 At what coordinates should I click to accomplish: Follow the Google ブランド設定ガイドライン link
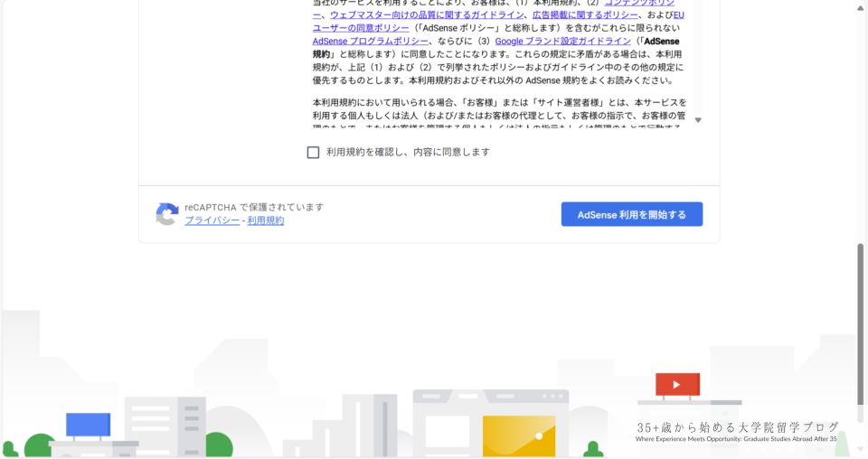tap(562, 42)
